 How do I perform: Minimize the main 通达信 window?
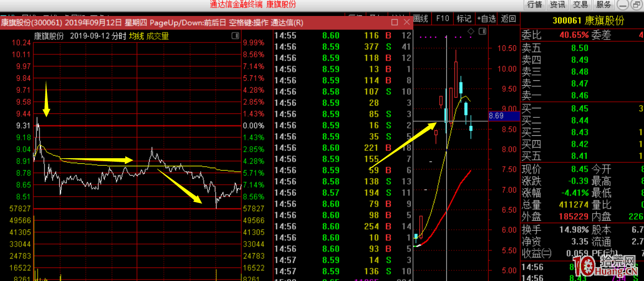click(623, 5)
